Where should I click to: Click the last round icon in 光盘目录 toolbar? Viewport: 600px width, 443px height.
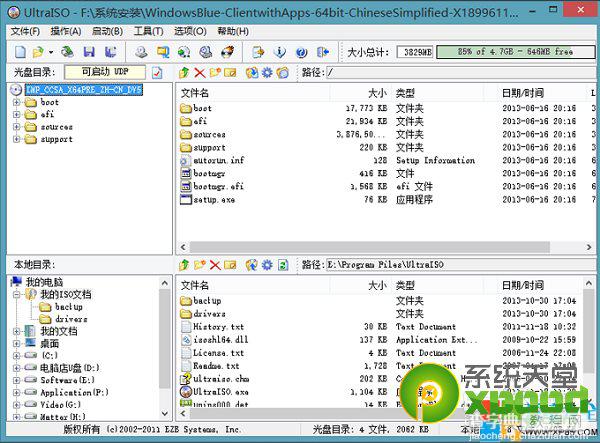[x=283, y=72]
